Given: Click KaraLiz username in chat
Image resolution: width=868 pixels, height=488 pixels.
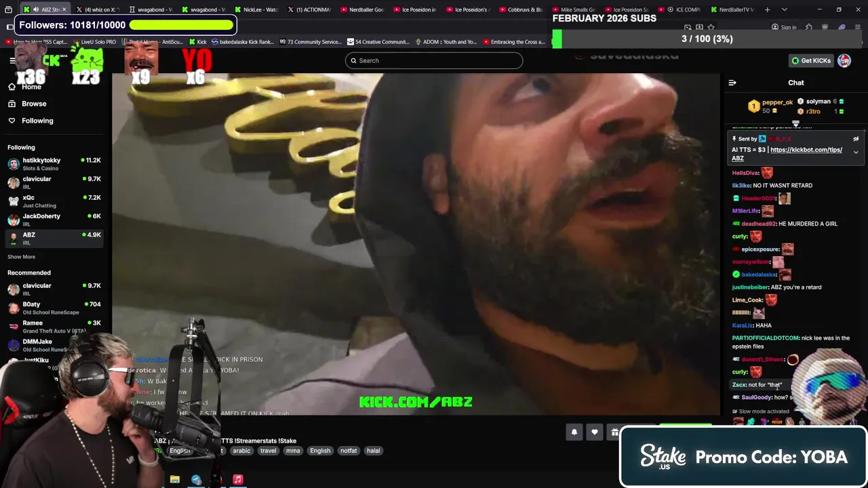Looking at the screenshot, I should click(743, 325).
